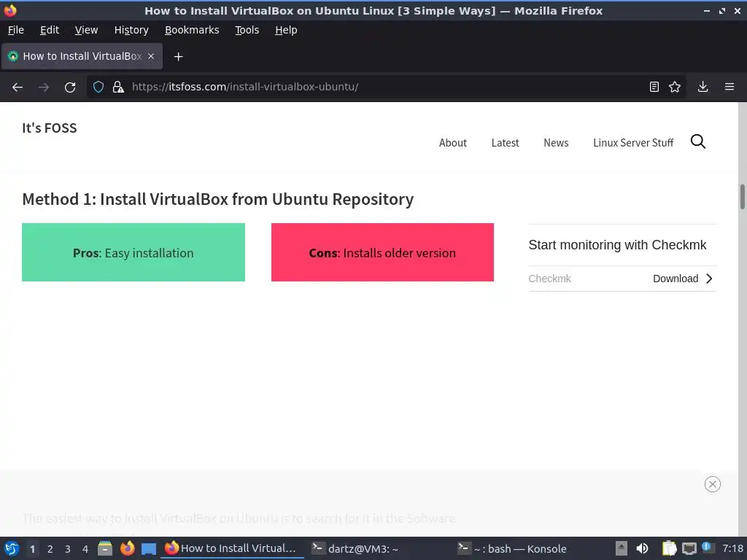Image resolution: width=747 pixels, height=560 pixels.
Task: Switch to virtual desktop 4
Action: [x=85, y=549]
